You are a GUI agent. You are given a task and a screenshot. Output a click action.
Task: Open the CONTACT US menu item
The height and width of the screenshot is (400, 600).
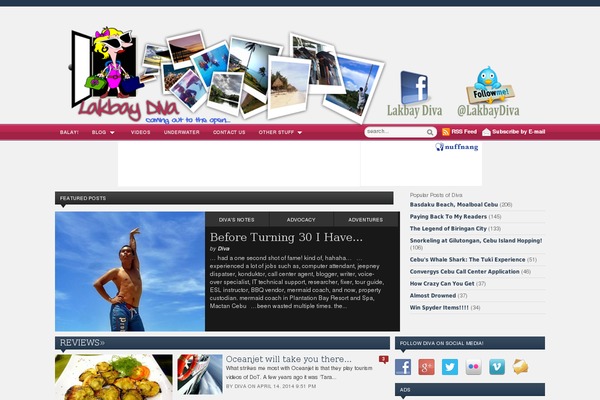click(x=229, y=132)
